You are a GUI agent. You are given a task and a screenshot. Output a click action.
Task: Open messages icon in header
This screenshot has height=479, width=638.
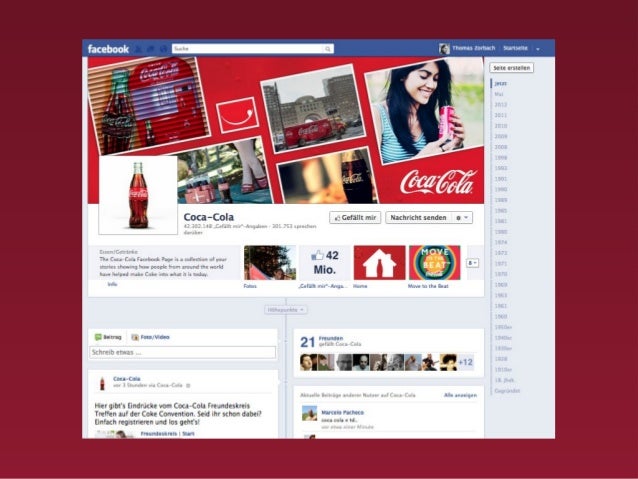pyautogui.click(x=151, y=49)
